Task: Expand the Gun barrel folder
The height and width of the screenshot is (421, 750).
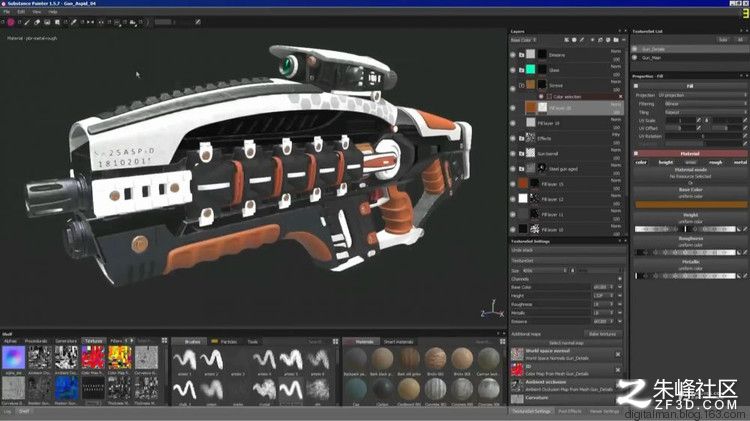Action: click(521, 154)
